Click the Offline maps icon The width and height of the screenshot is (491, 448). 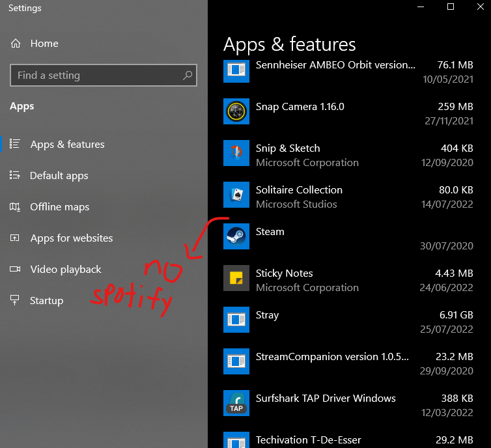click(x=15, y=206)
